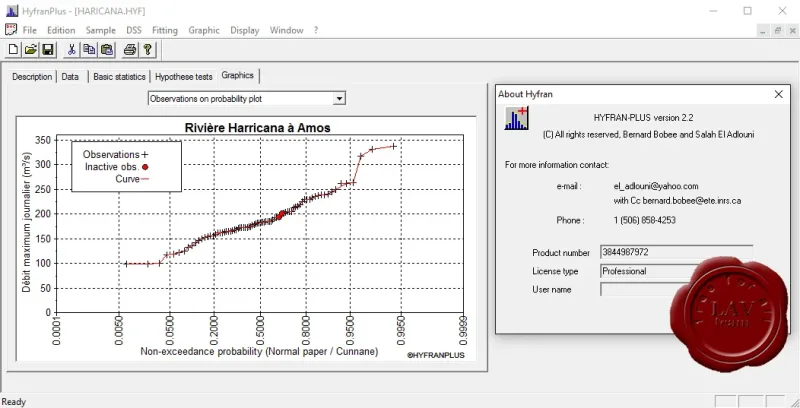Open the Graphic menu
Viewport: 800px width, 408px height.
click(204, 30)
